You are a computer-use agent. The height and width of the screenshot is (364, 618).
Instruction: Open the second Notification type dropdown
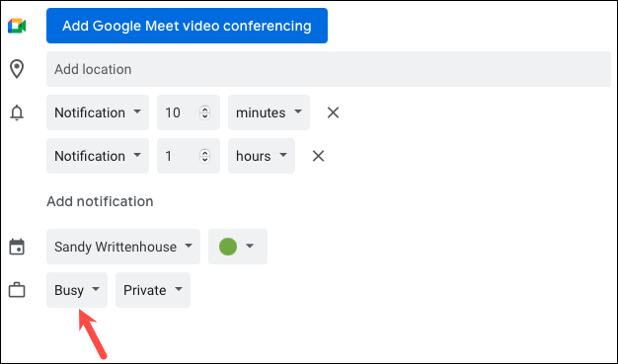98,156
